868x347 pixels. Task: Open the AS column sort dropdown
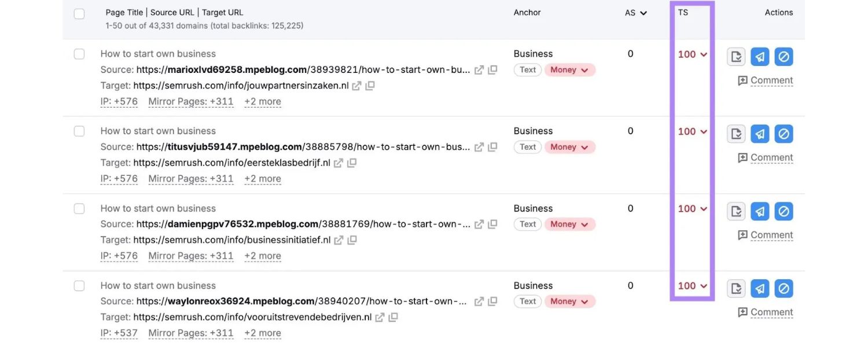635,12
